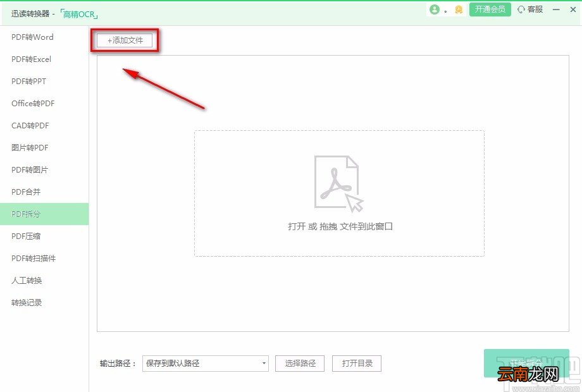Viewport: 582px width, 392px height.
Task: Click 开通会员 membership button
Action: [490, 9]
